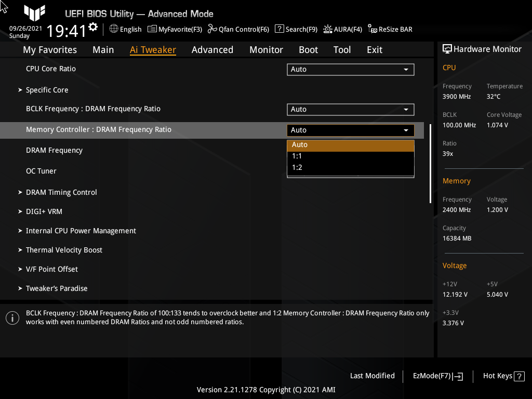The height and width of the screenshot is (399, 532).
Task: Click the TUF Gaming logo
Action: coord(34,14)
